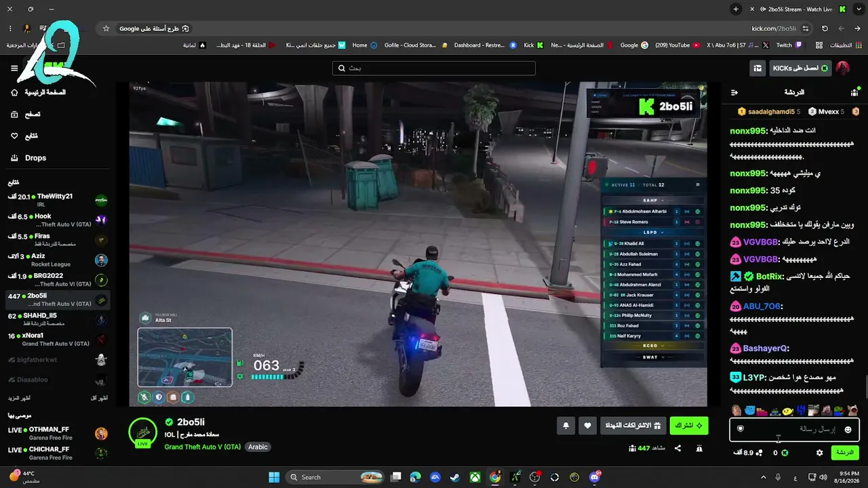
Task: Open Firas channel in followed list
Action: (x=58, y=240)
